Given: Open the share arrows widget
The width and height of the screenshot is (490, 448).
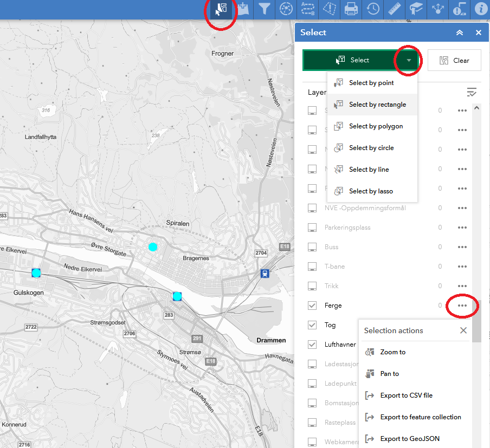Looking at the screenshot, I should click(x=438, y=9).
